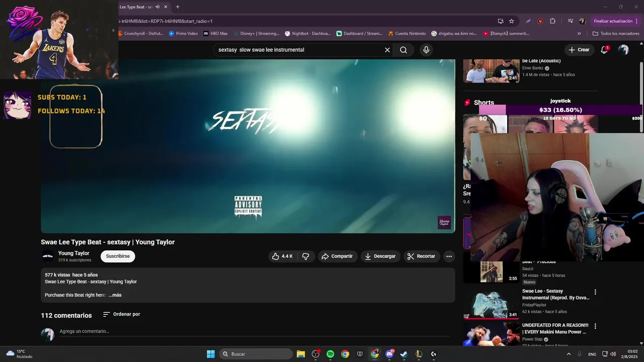Open the Chrome extensions puzzle icon

(552, 21)
